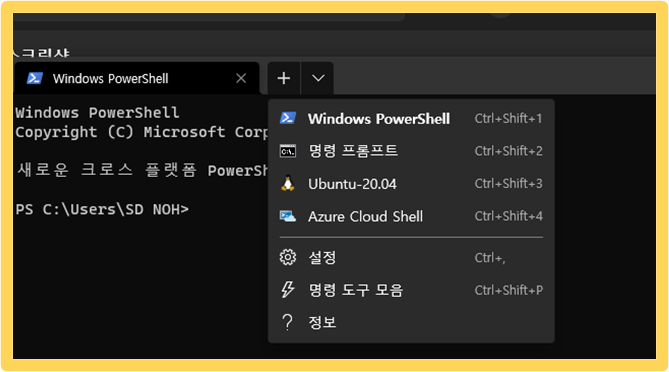Click the Ctrl+Shift+3 shortcut text
Viewport: 669px width, 372px height.
(x=509, y=183)
